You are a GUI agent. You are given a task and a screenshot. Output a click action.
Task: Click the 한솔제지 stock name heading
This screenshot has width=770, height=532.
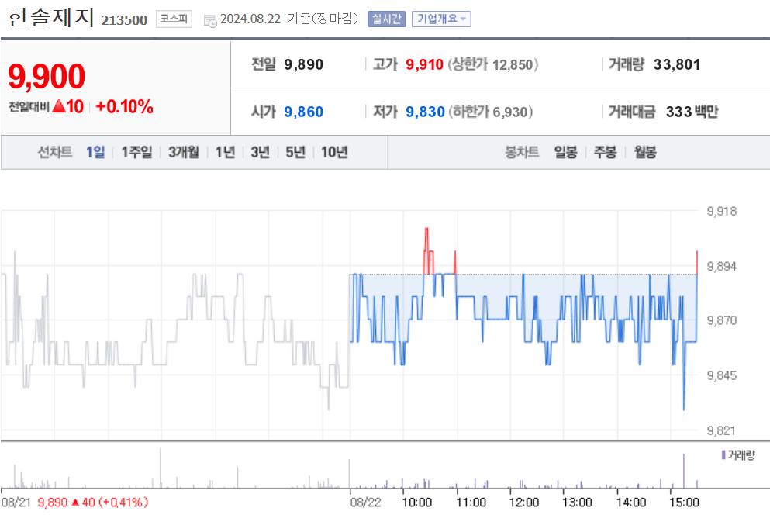click(x=51, y=17)
